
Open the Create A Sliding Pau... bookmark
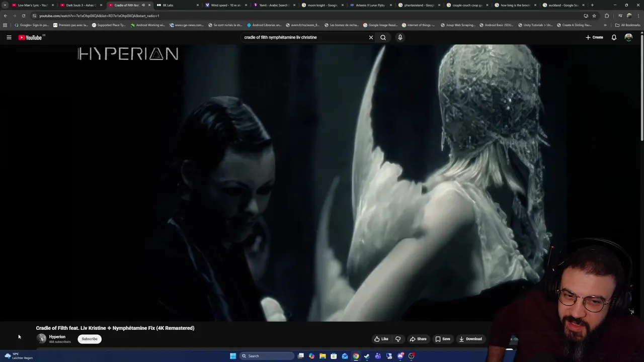tap(574, 25)
